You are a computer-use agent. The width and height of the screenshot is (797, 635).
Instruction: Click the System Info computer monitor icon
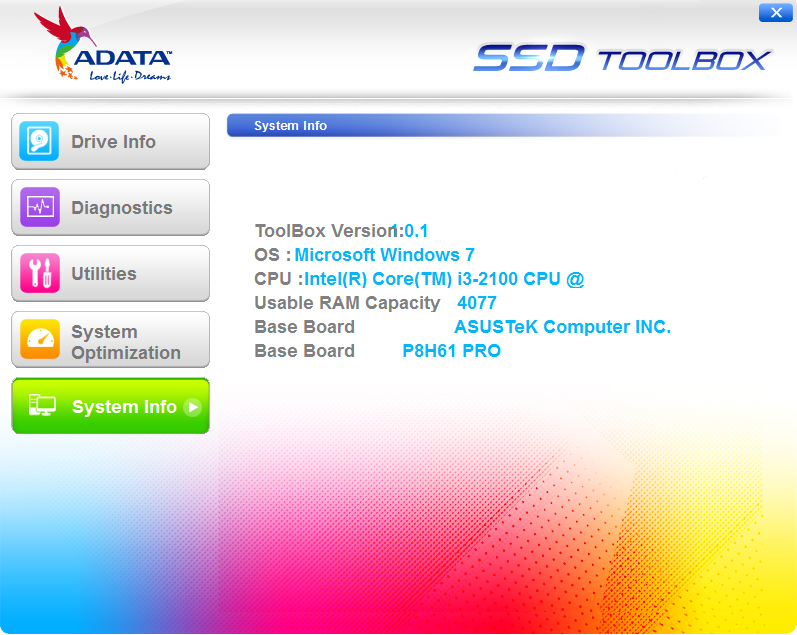(42, 405)
